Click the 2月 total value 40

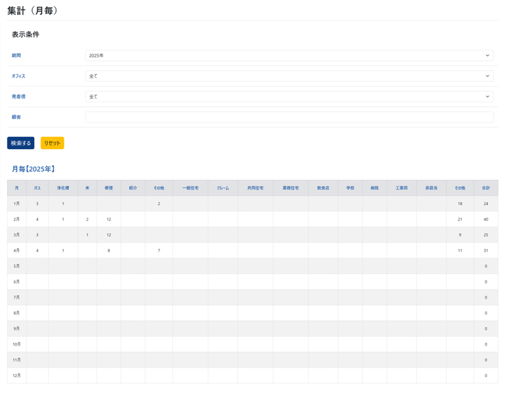pos(486,219)
